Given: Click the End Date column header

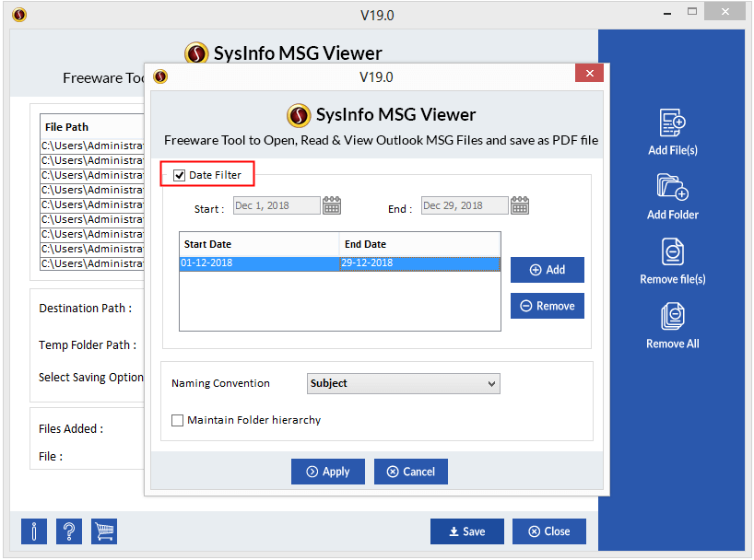Looking at the screenshot, I should (419, 244).
